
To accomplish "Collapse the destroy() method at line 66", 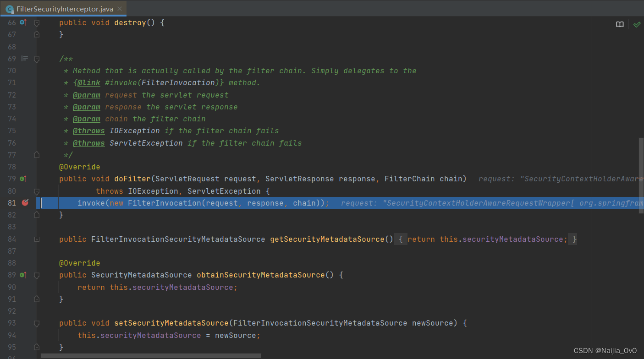I will pos(37,22).
